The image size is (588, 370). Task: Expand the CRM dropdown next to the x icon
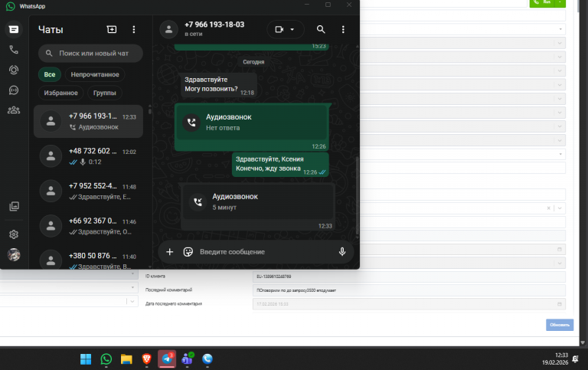(560, 208)
